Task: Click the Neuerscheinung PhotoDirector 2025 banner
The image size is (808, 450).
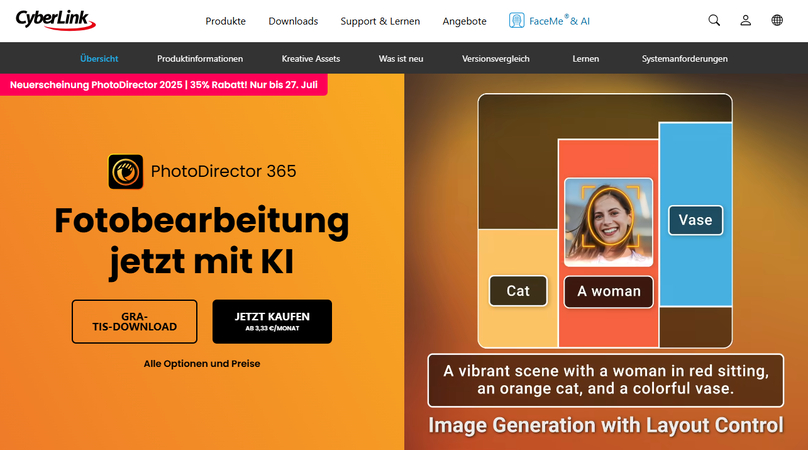Action: [x=164, y=85]
